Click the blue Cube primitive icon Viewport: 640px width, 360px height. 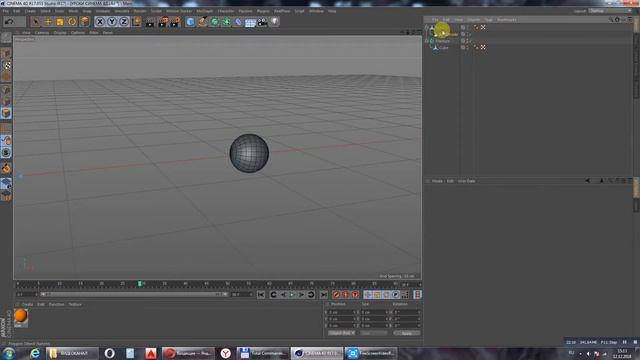click(x=190, y=22)
